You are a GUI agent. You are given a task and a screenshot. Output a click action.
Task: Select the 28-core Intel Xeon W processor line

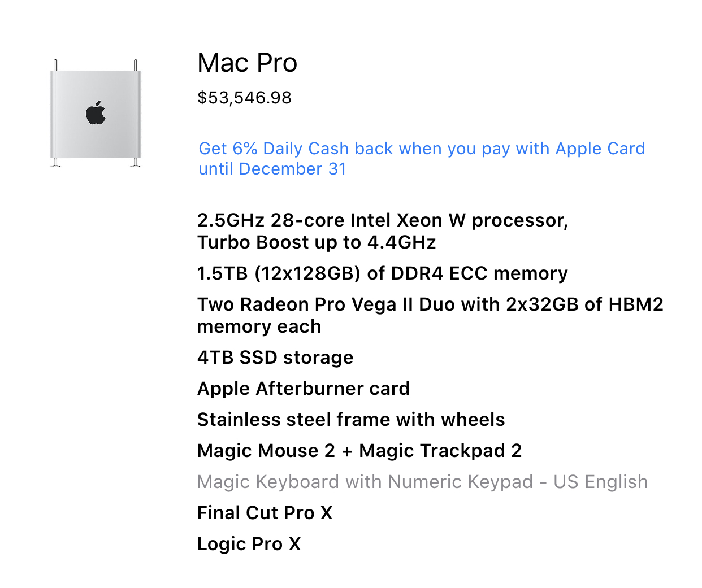click(383, 220)
